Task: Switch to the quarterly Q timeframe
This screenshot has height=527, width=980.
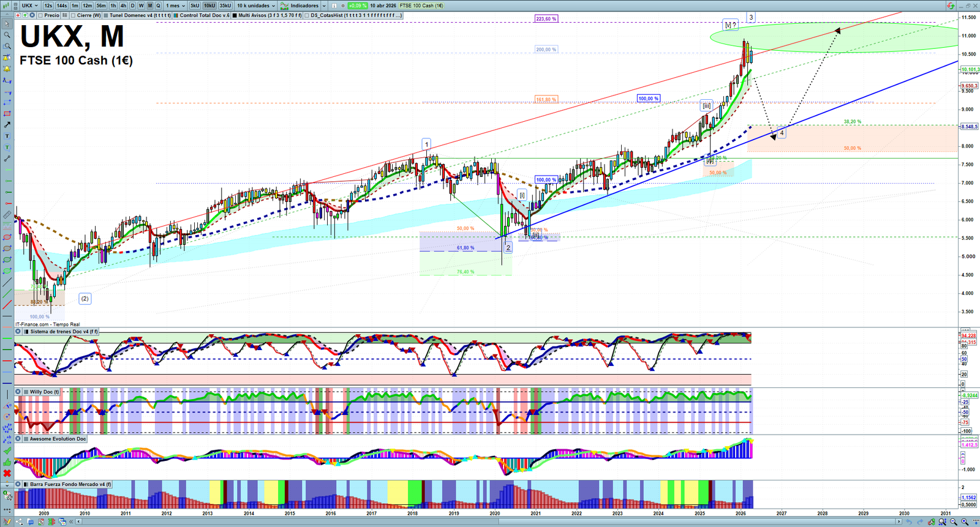Action: pos(158,6)
